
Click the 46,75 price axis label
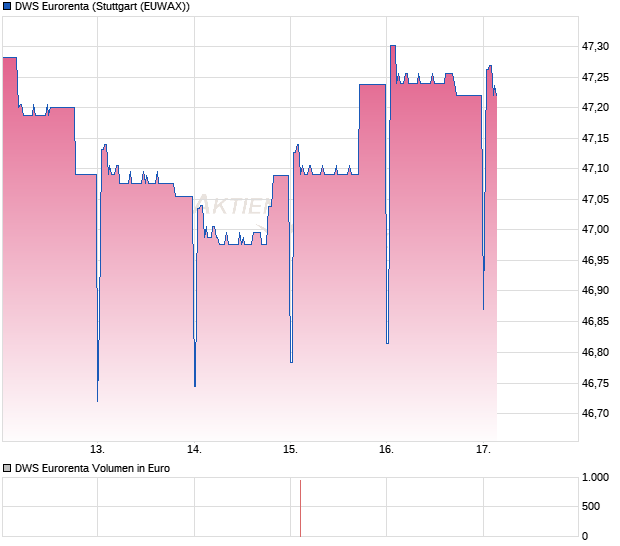595,384
